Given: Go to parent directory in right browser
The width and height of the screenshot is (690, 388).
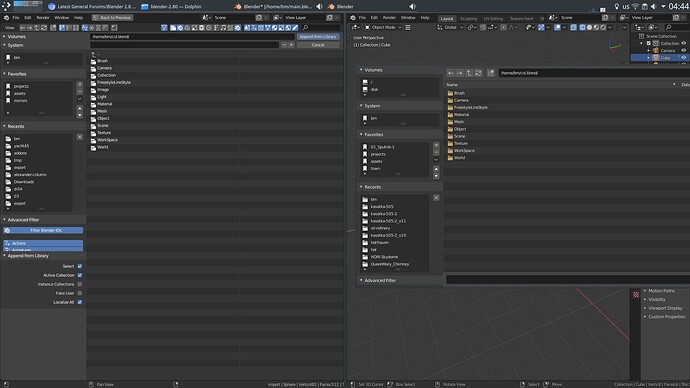Looking at the screenshot, I should point(469,73).
